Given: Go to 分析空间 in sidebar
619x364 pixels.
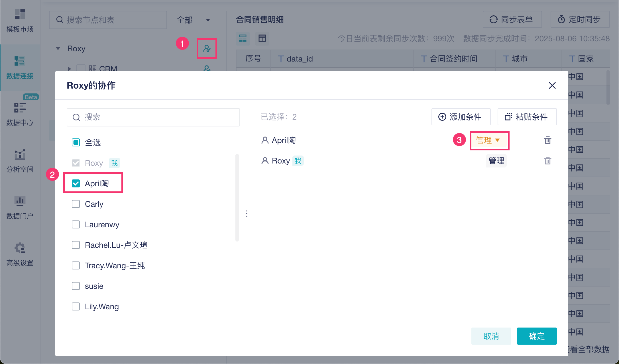Looking at the screenshot, I should [20, 161].
